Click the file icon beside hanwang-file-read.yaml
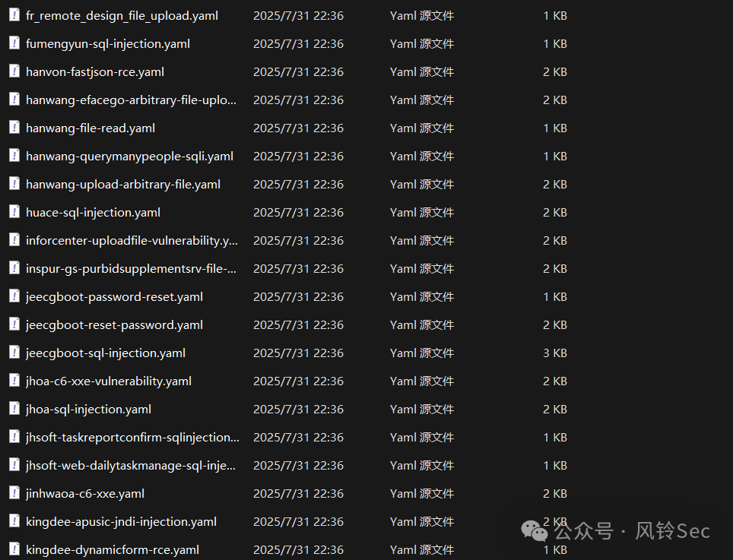This screenshot has height=560, width=733. click(14, 128)
